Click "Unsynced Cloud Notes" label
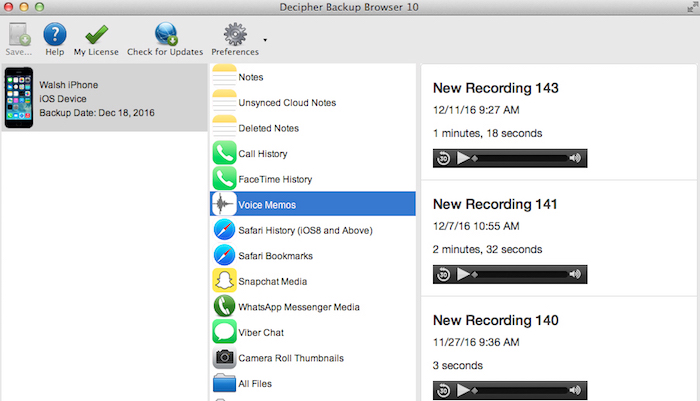 point(287,103)
